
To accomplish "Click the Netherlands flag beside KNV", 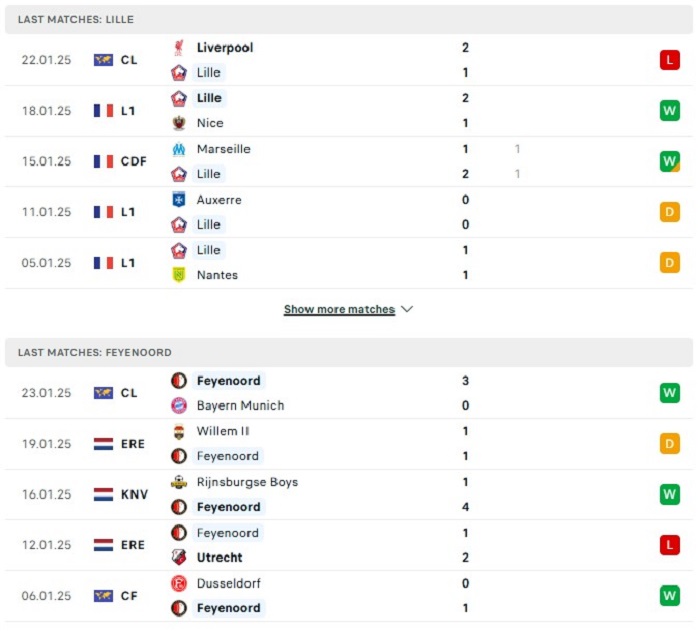I will [x=103, y=494].
